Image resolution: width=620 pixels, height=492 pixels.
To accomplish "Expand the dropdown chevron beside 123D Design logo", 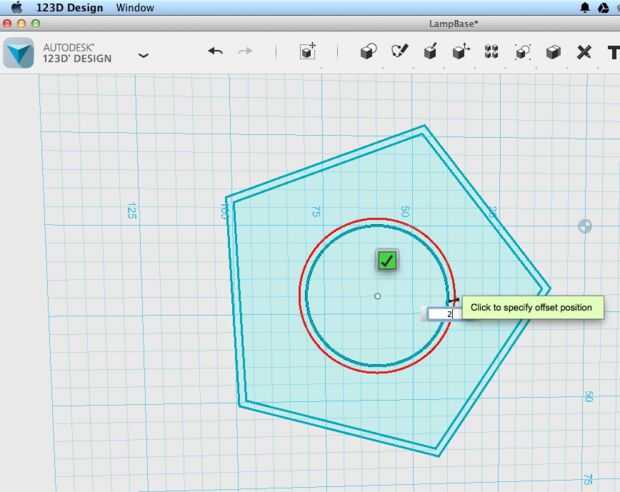I will click(144, 55).
